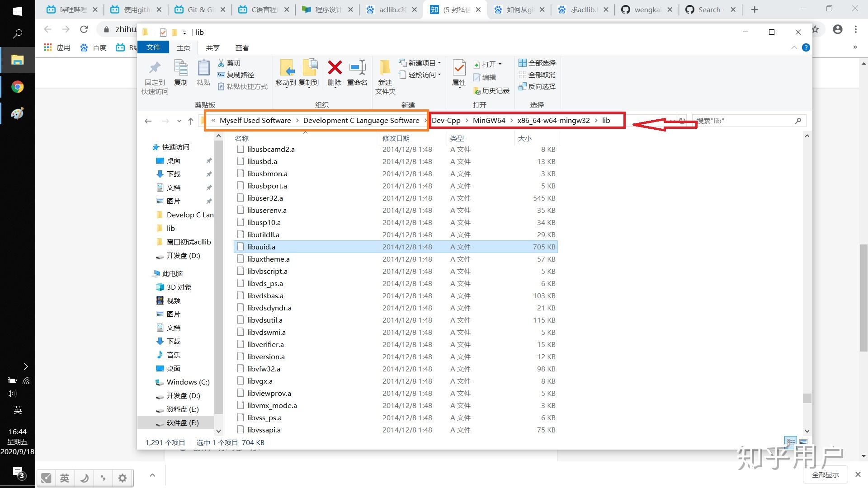Collapse the ribbon with the chevron arrow
Screen dimensions: 868x488
tap(794, 47)
